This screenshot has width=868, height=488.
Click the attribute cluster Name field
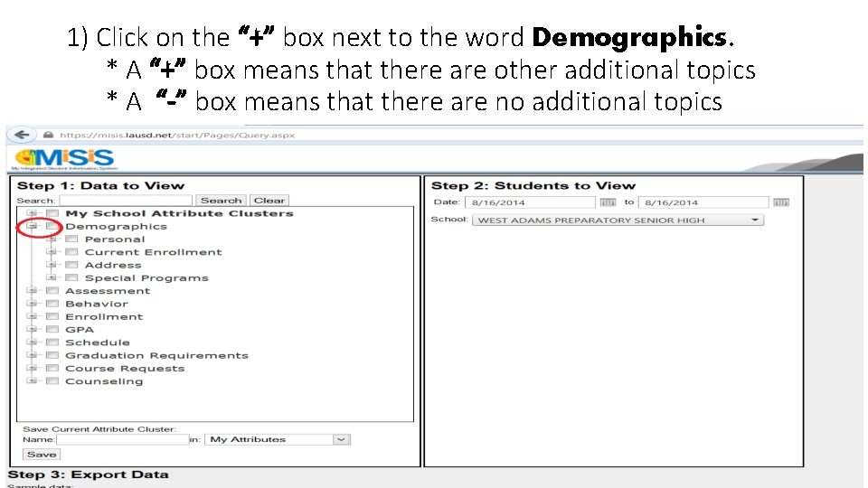coord(123,439)
